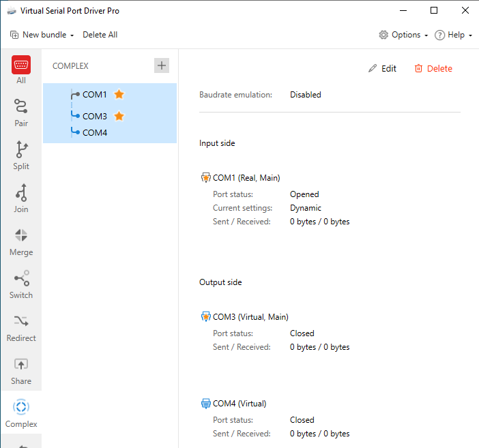Select COM1 in the bundle tree
This screenshot has width=479, height=448.
95,95
